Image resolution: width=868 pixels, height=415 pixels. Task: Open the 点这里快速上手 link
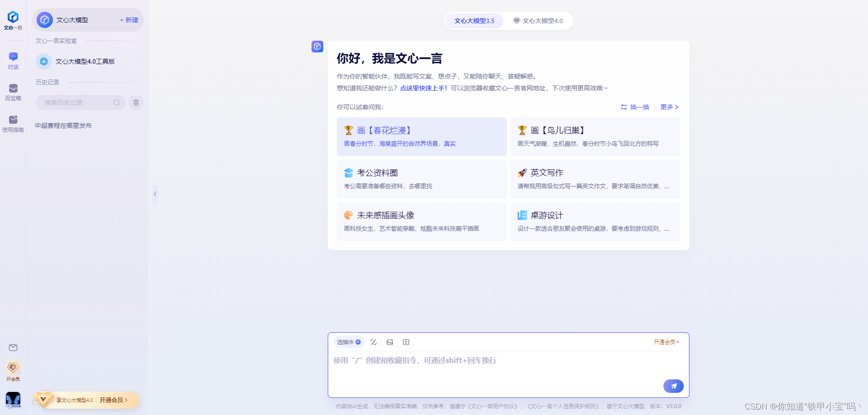point(424,88)
